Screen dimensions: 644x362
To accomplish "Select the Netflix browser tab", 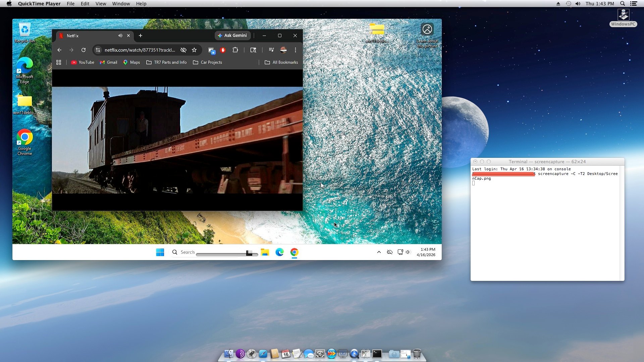I will click(94, 36).
